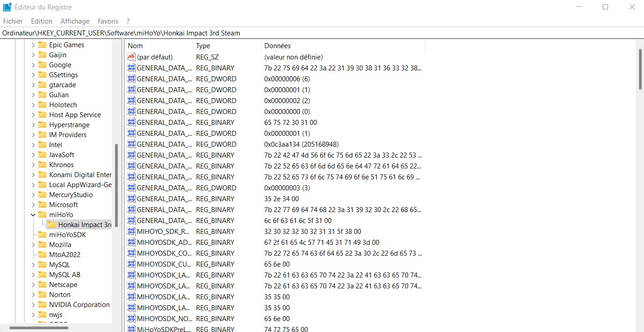The image size is (644, 332).
Task: Click the icon next to MIHOYOSDK_NO... value
Action: point(131,319)
